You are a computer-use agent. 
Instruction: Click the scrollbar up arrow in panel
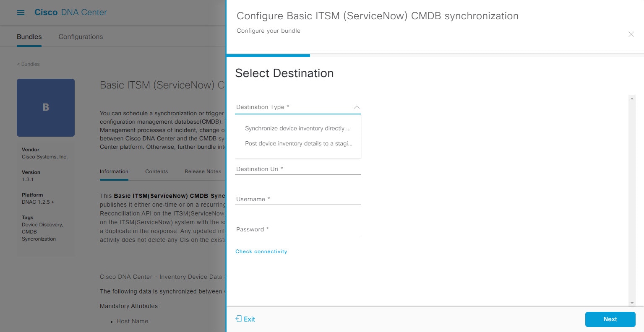632,99
